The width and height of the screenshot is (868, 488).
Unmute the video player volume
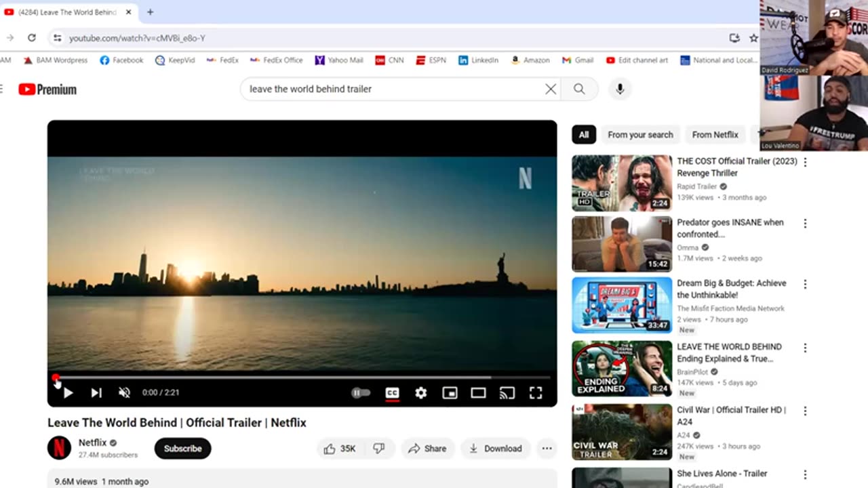pos(124,392)
